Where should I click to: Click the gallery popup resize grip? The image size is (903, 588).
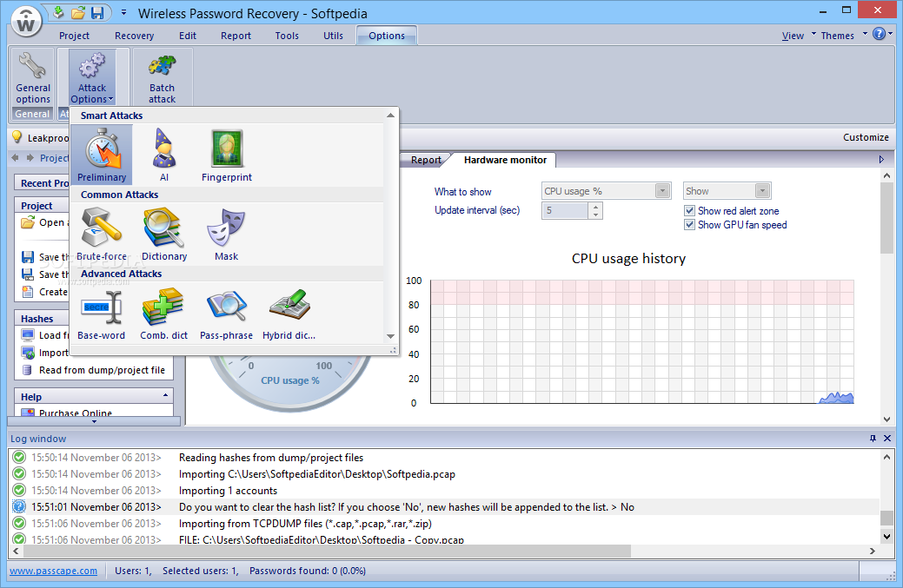tap(394, 350)
